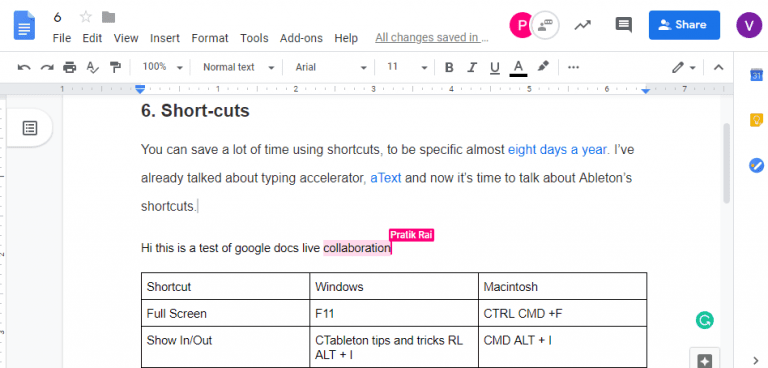The image size is (768, 368).
Task: Click the Pratik Rai cursor label
Action: [411, 235]
